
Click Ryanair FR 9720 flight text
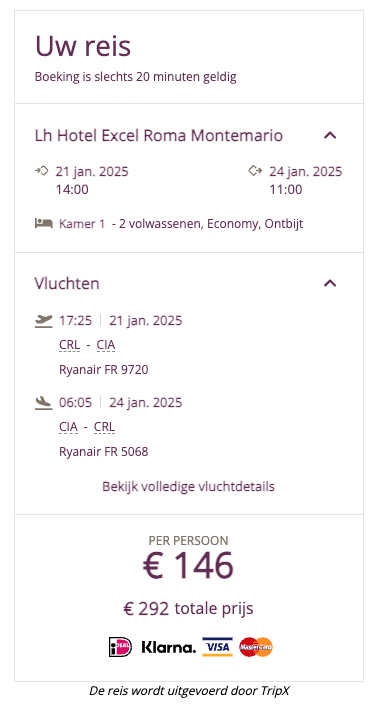click(x=103, y=370)
